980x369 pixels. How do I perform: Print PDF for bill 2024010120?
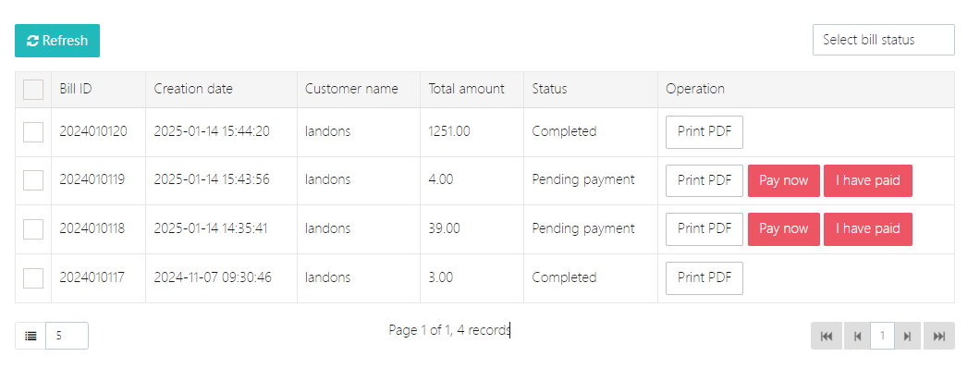click(x=704, y=132)
